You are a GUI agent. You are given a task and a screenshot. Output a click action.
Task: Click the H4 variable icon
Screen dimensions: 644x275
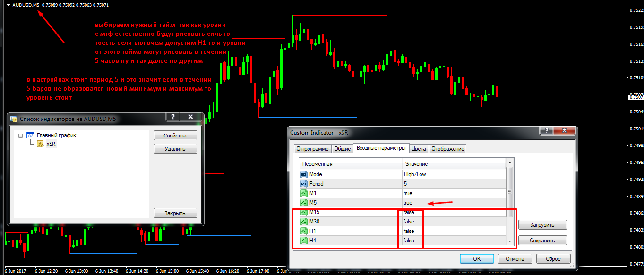tap(303, 241)
